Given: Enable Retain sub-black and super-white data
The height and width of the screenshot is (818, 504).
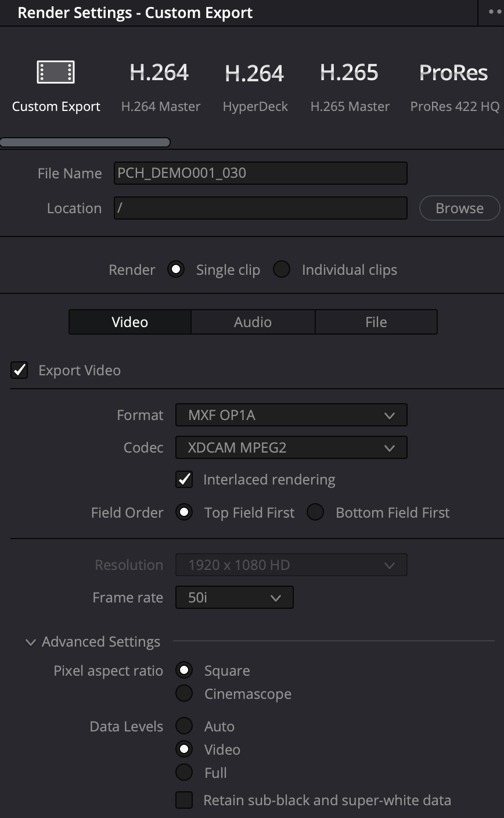Looking at the screenshot, I should point(184,800).
